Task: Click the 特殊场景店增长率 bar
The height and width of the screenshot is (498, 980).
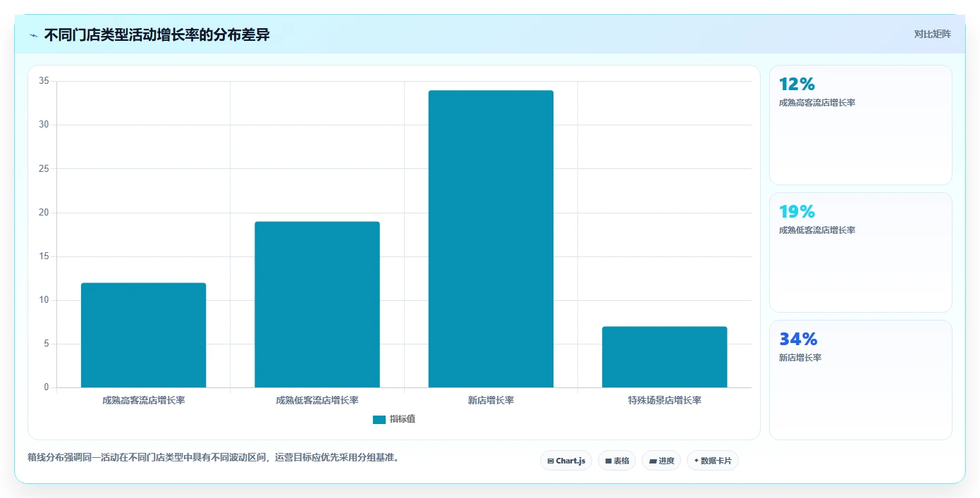Action: [665, 357]
